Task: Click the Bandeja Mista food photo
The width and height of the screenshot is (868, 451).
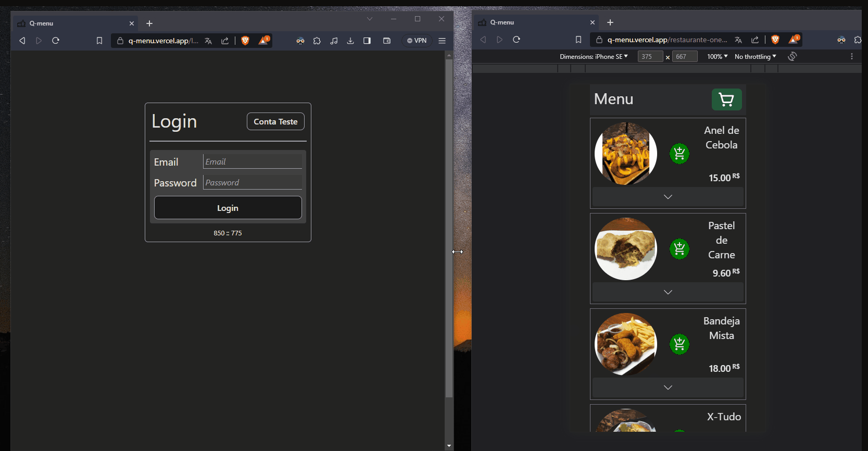Action: (626, 344)
